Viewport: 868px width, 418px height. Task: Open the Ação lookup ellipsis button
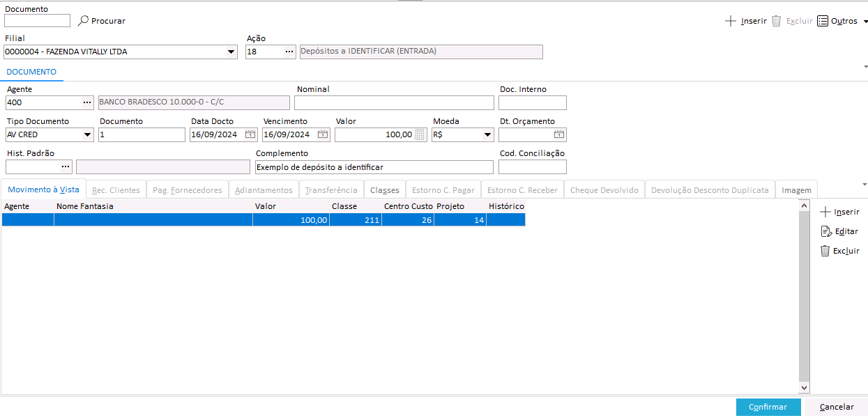[289, 52]
